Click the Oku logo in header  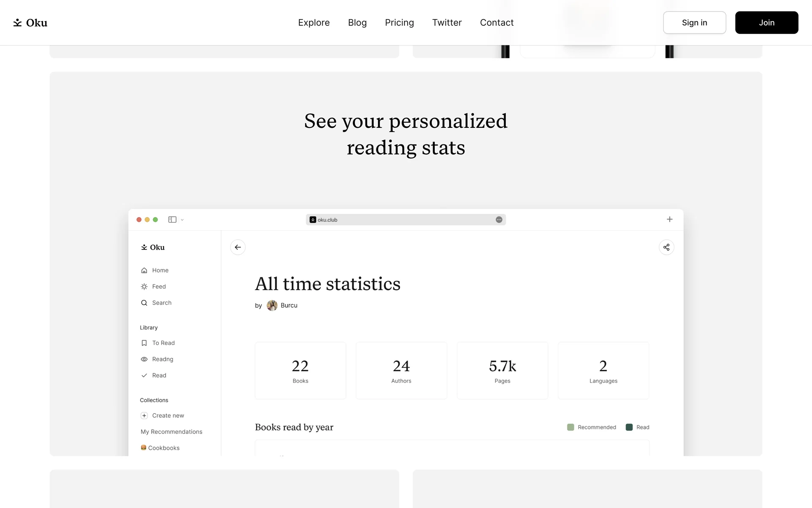(x=30, y=23)
